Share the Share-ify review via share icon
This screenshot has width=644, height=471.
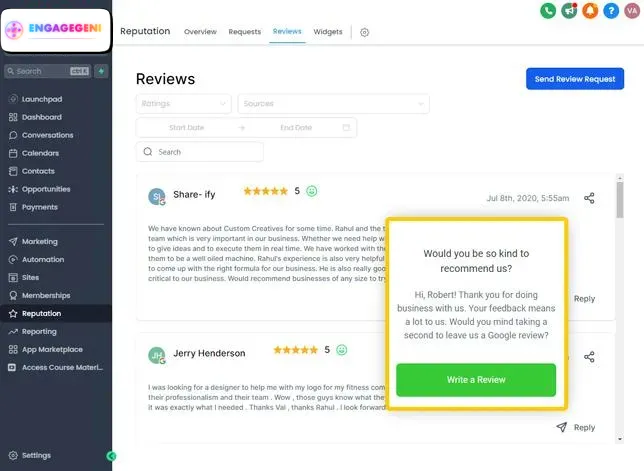[589, 198]
